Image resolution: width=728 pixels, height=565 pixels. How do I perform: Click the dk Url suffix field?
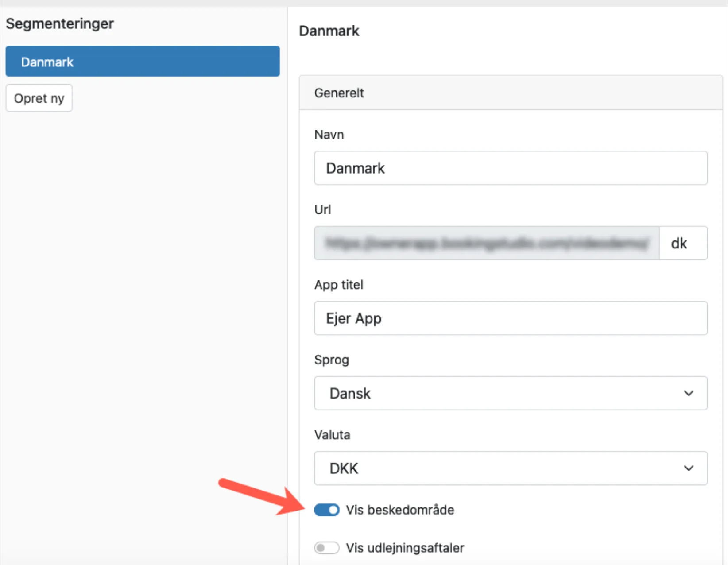682,243
